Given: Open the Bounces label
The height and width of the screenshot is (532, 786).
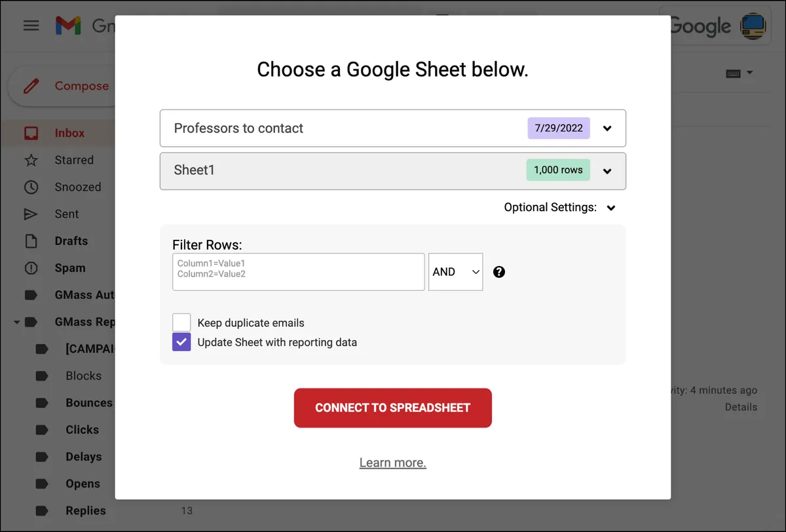Looking at the screenshot, I should (x=89, y=403).
